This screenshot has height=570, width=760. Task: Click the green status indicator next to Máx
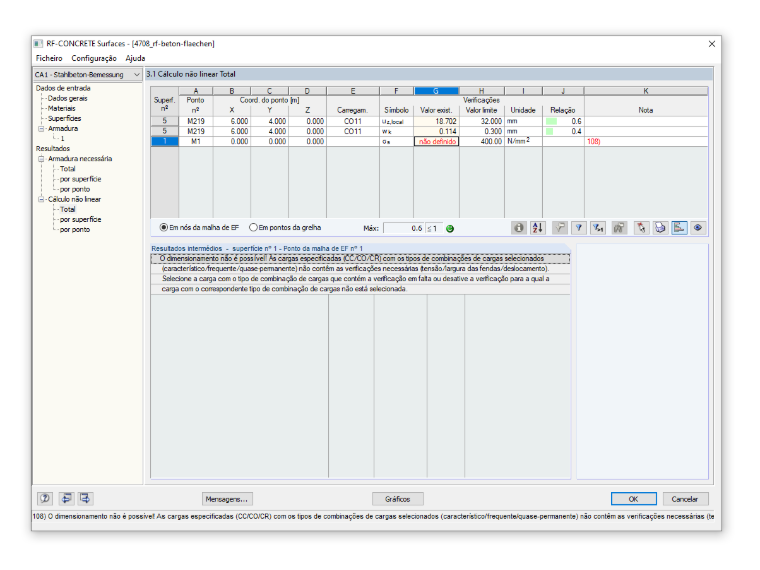[x=450, y=229]
